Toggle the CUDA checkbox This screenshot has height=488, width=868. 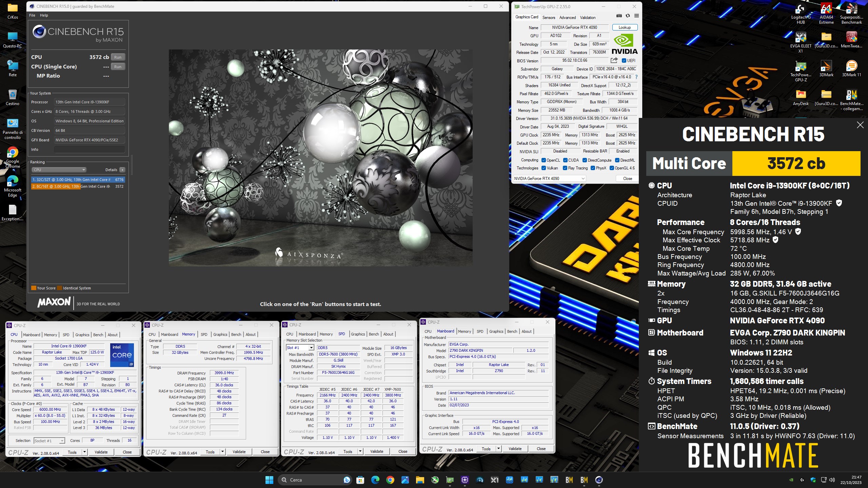click(x=565, y=160)
